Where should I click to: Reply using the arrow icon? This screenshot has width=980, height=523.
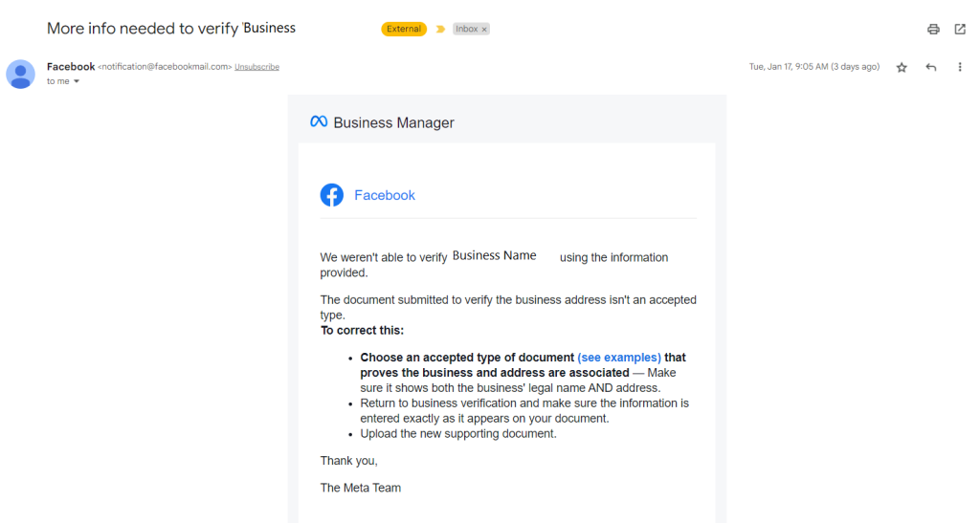click(x=931, y=67)
